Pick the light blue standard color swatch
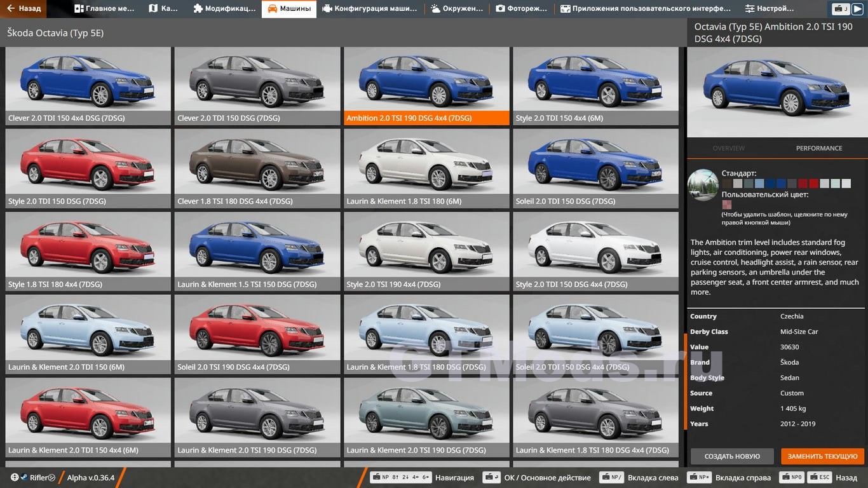 click(759, 184)
